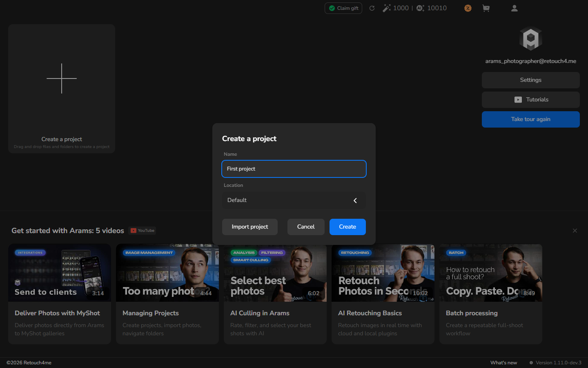588x368 pixels.
Task: Click the refresh balance icon in top bar
Action: coord(372,8)
